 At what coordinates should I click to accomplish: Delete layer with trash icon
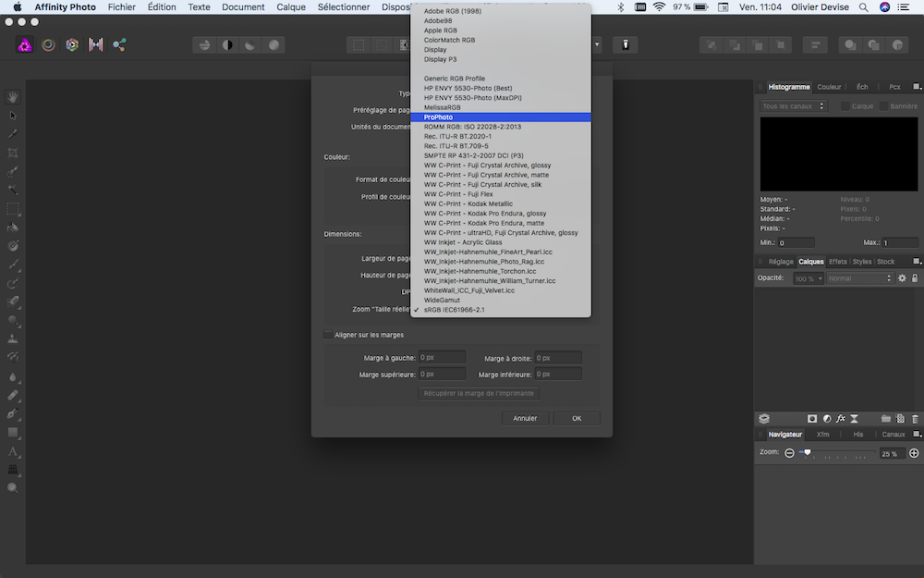[915, 419]
